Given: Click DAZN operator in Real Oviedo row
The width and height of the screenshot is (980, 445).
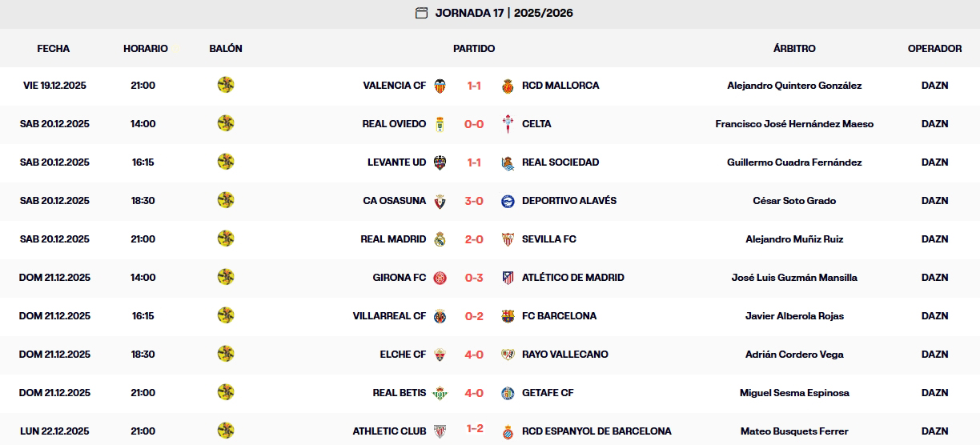Looking at the screenshot, I should coord(934,124).
